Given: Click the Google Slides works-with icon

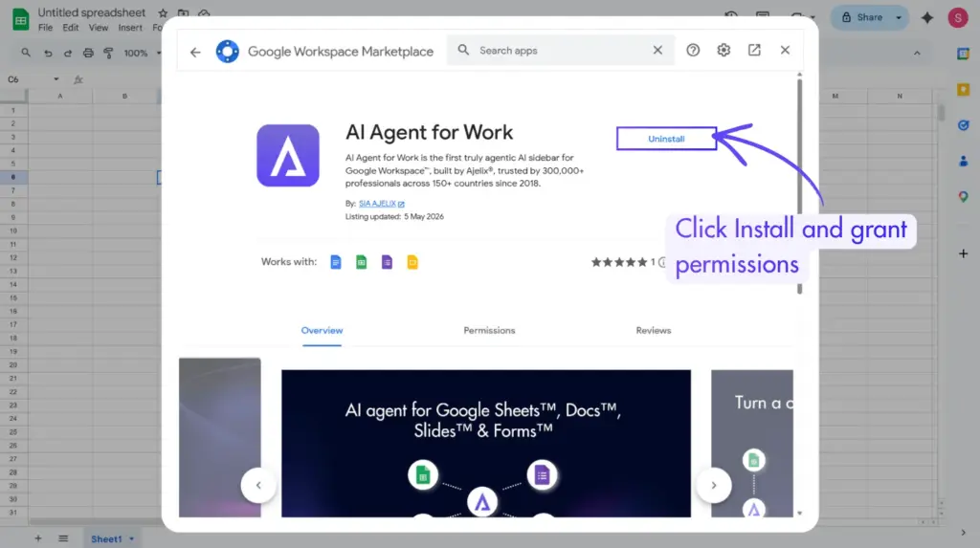Looking at the screenshot, I should pyautogui.click(x=412, y=262).
